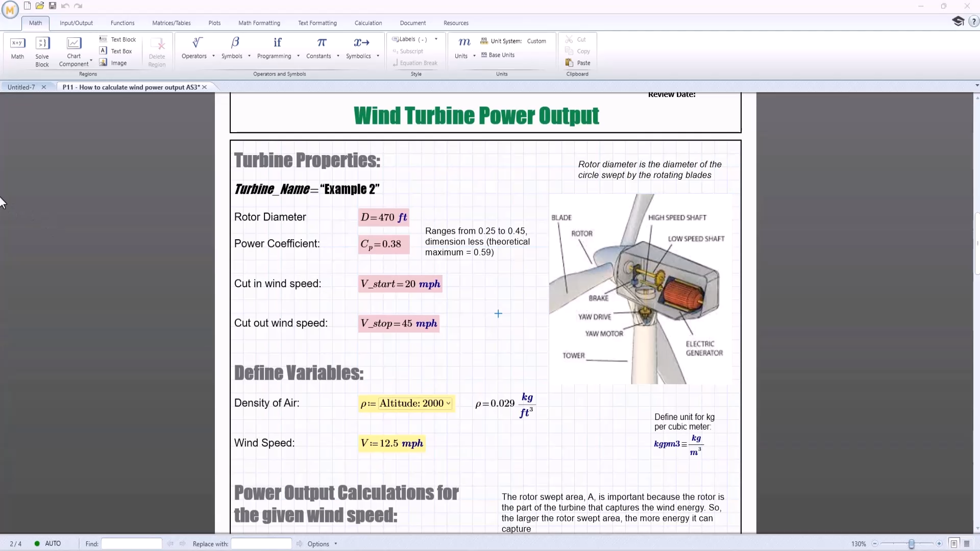Expand the Labels dropdown
This screenshot has height=551, width=980.
point(436,39)
